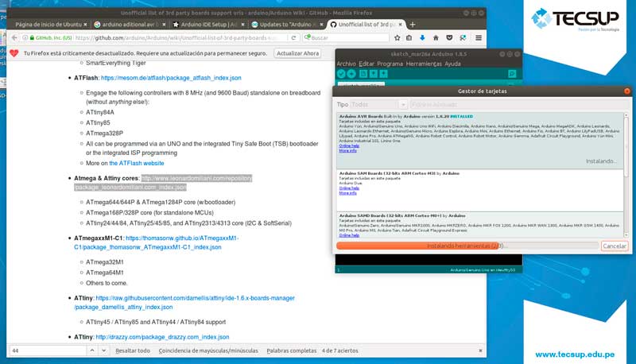Click the green GitHub, Inc. padlock

32,37
